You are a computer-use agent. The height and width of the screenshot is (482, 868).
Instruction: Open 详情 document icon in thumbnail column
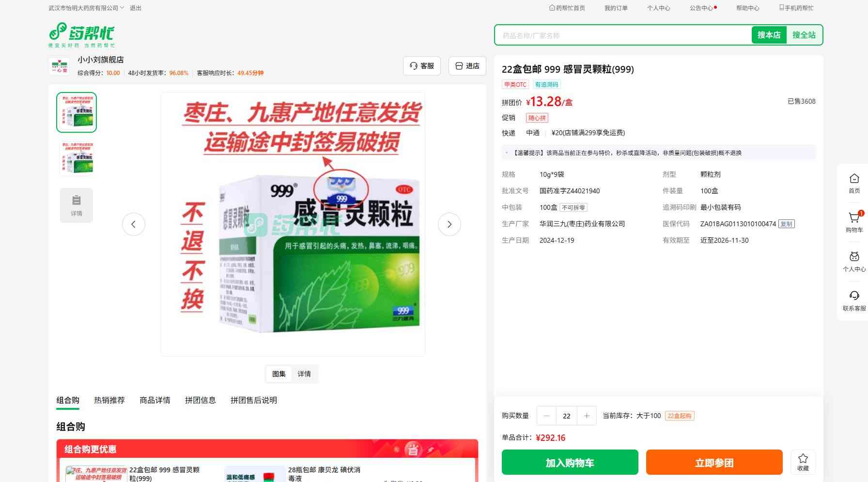click(x=77, y=205)
